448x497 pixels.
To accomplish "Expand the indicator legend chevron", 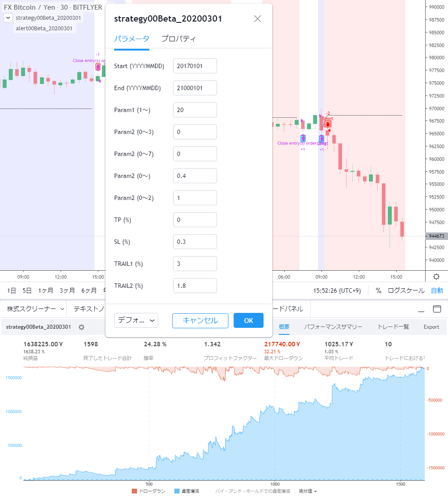I will (x=7, y=18).
